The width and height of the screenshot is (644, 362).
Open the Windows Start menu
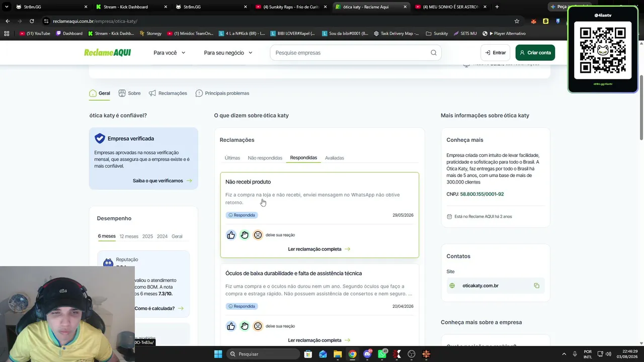(218, 354)
